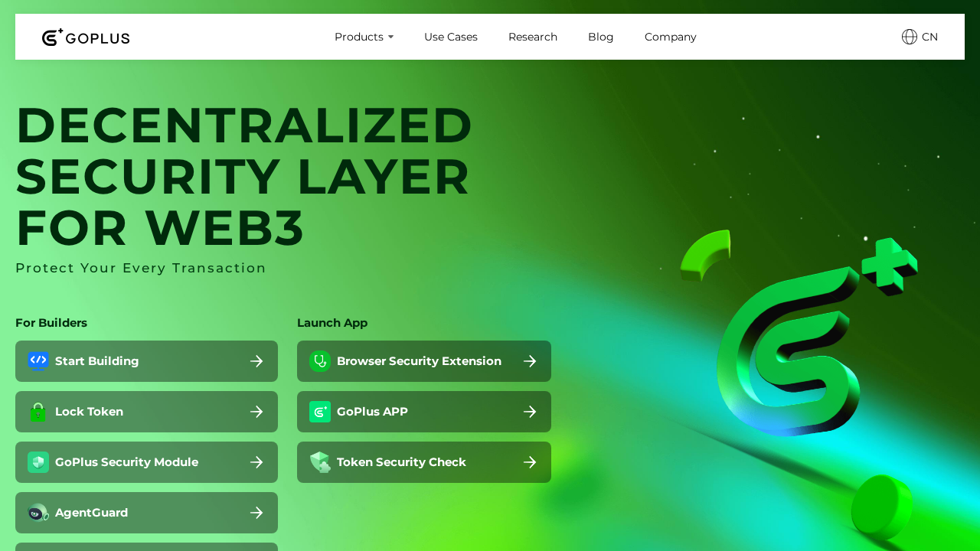This screenshot has width=980, height=551.
Task: Click the arrow on Browser Security Extension
Action: click(x=530, y=361)
